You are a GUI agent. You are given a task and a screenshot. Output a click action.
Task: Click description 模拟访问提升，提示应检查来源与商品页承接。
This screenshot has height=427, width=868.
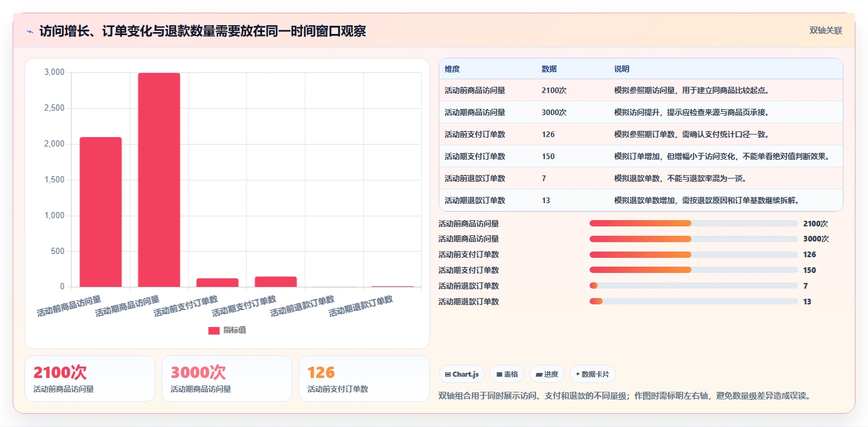pos(692,113)
